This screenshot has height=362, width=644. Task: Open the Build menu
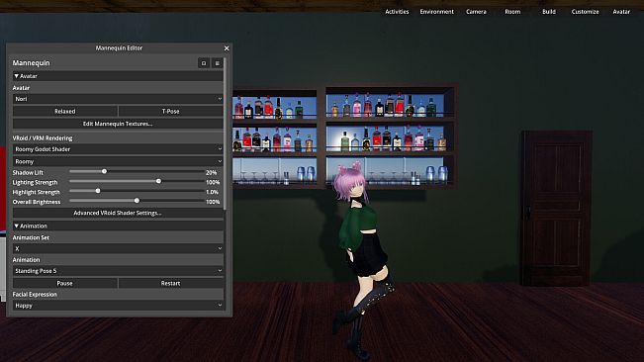549,12
